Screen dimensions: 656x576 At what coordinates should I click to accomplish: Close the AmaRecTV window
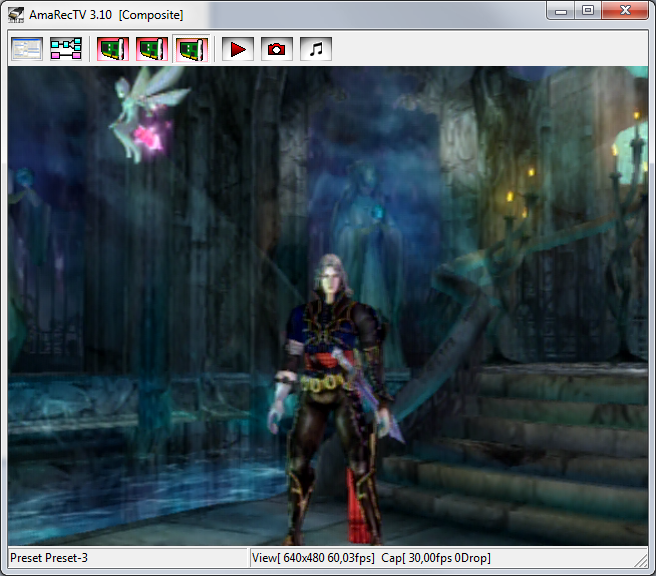click(x=625, y=11)
